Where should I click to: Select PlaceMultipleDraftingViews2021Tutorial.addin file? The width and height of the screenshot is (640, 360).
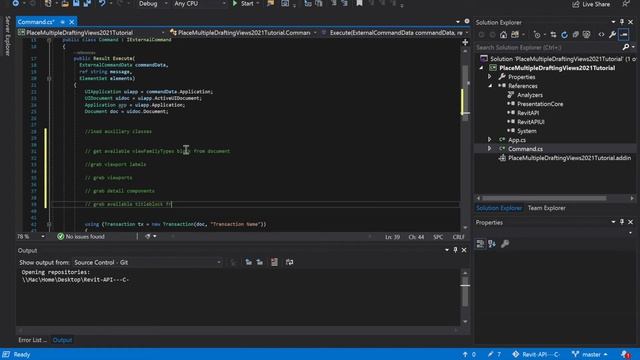tap(569, 158)
